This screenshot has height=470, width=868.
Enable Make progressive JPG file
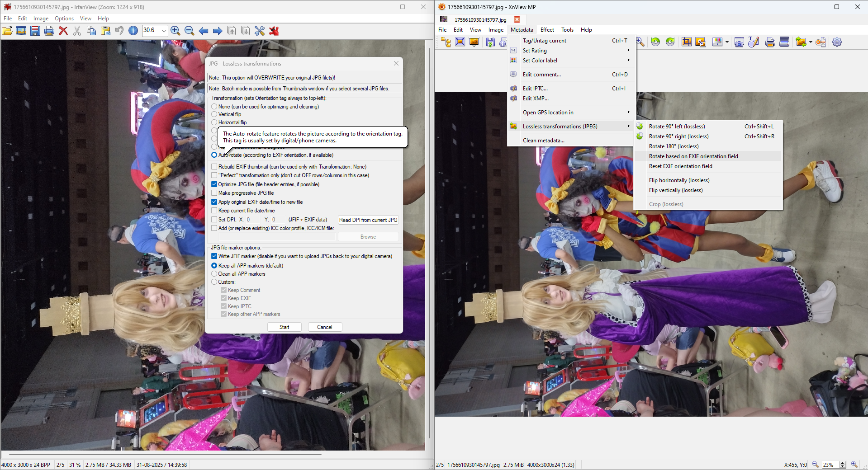tap(214, 193)
